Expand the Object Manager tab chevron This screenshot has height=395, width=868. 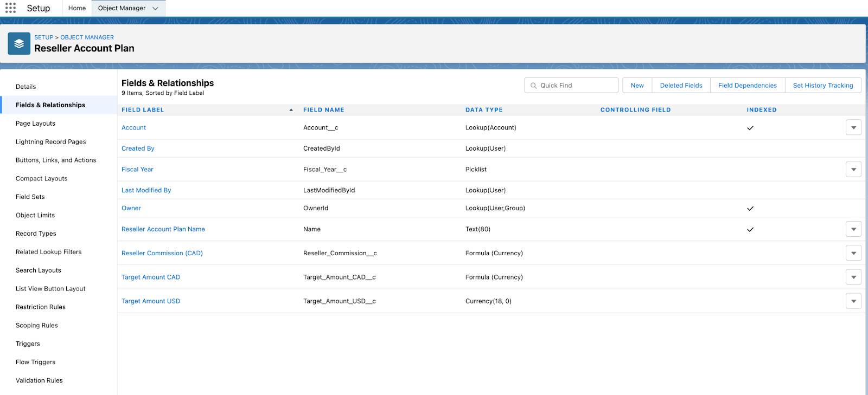coord(155,8)
